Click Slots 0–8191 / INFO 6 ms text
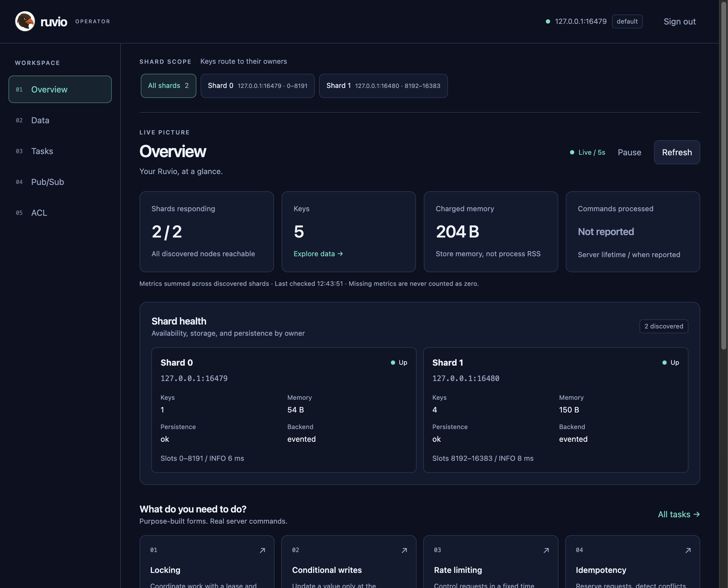 click(202, 458)
